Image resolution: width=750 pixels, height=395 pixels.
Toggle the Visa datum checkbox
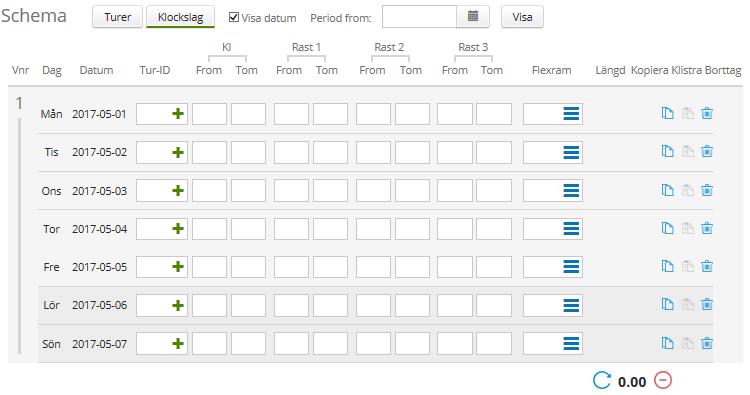coord(234,17)
